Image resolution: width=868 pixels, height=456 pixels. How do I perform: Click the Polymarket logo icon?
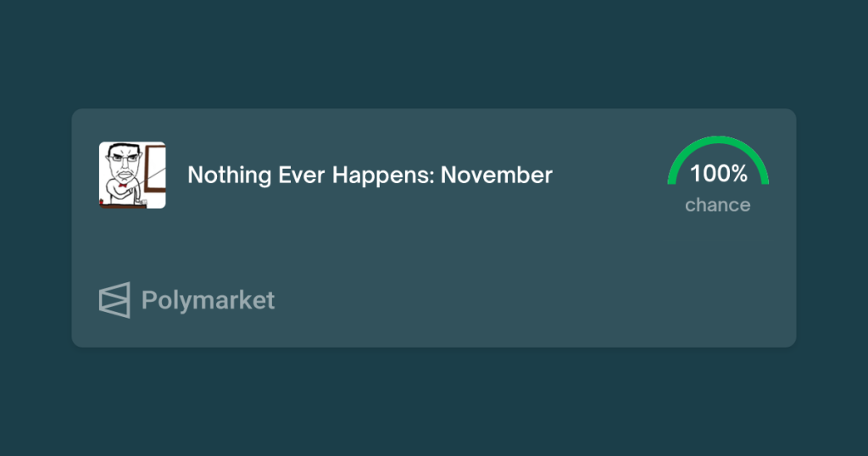pos(114,300)
